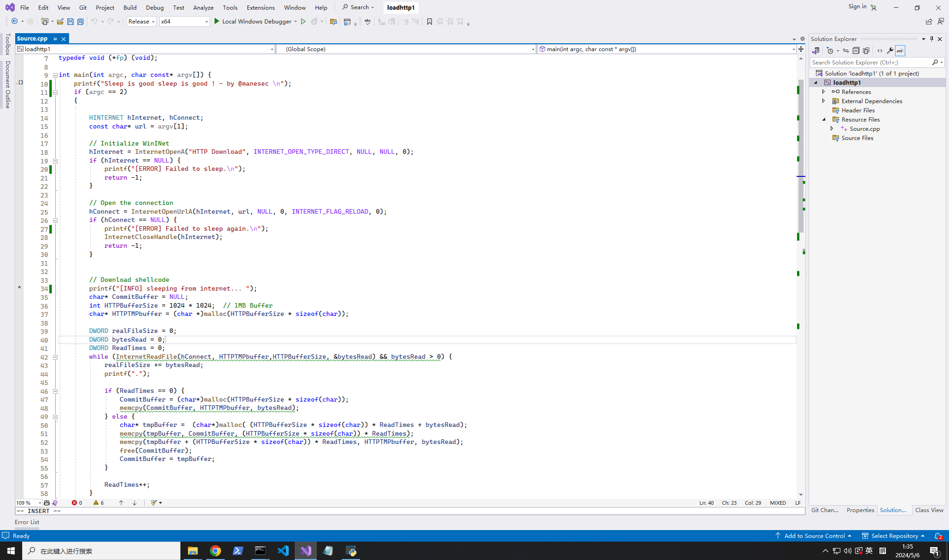Open the Toolbox side tab
The image size is (949, 560).
8,44
